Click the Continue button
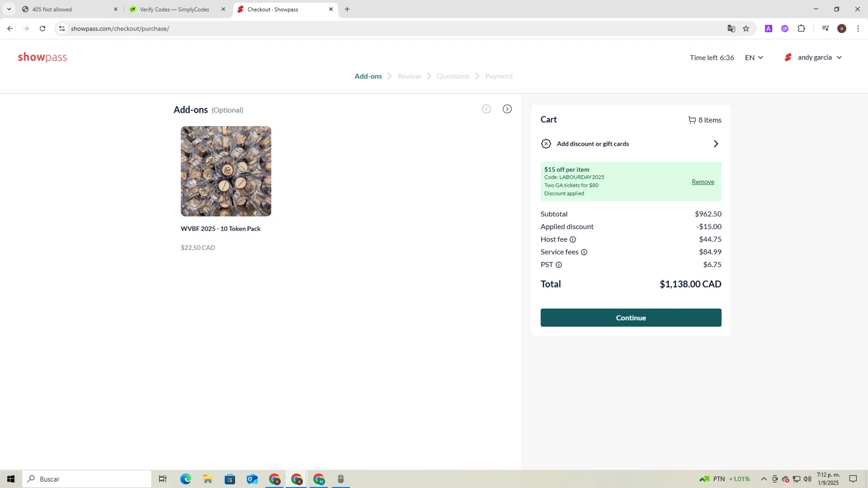This screenshot has width=868, height=488. [x=631, y=317]
